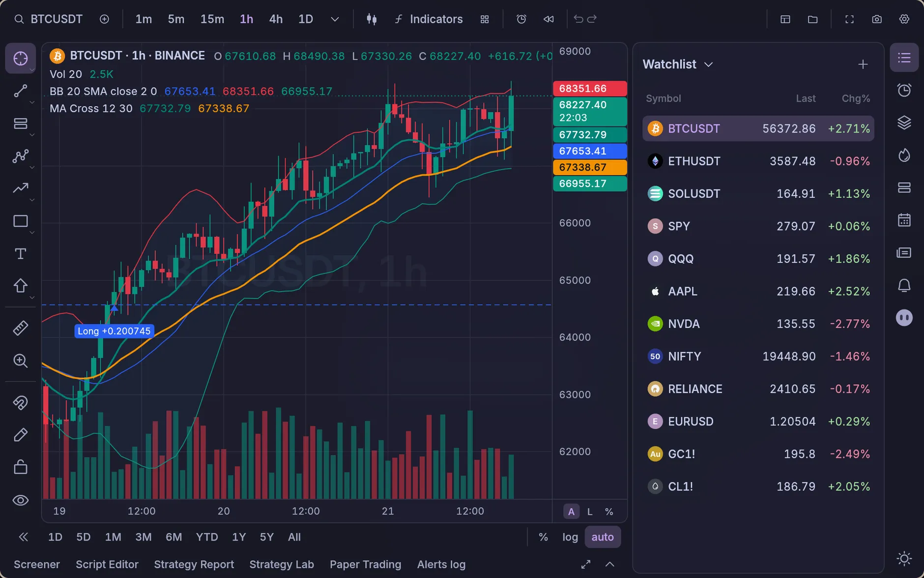The width and height of the screenshot is (924, 578).
Task: Activate the magnet snap mode icon
Action: pyautogui.click(x=20, y=402)
